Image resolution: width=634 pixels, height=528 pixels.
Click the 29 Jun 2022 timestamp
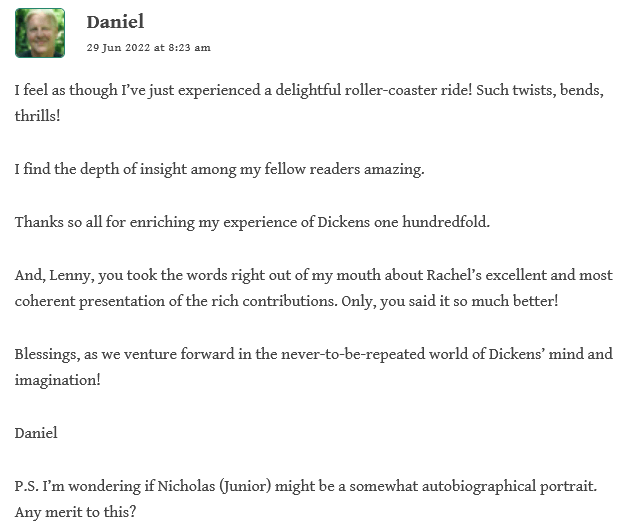tap(148, 47)
